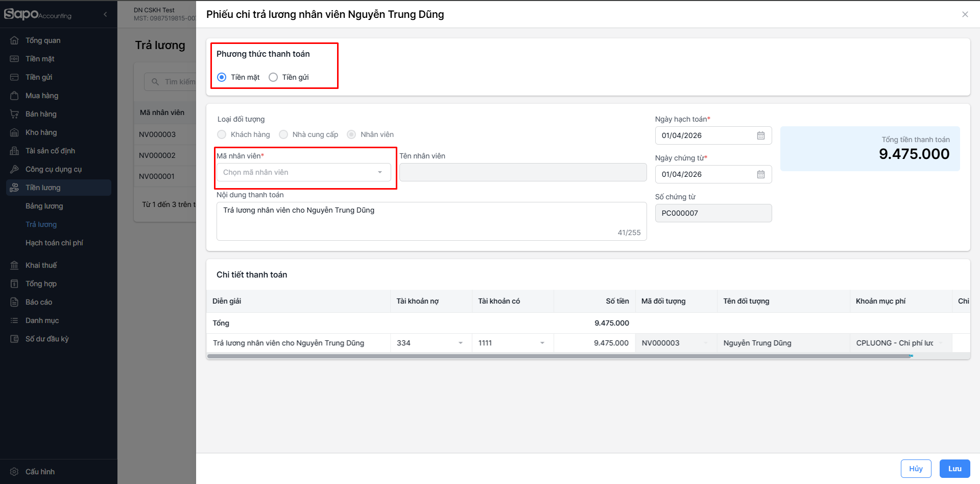This screenshot has width=980, height=484.
Task: Select the Tiền gửi payment method
Action: coord(273,77)
